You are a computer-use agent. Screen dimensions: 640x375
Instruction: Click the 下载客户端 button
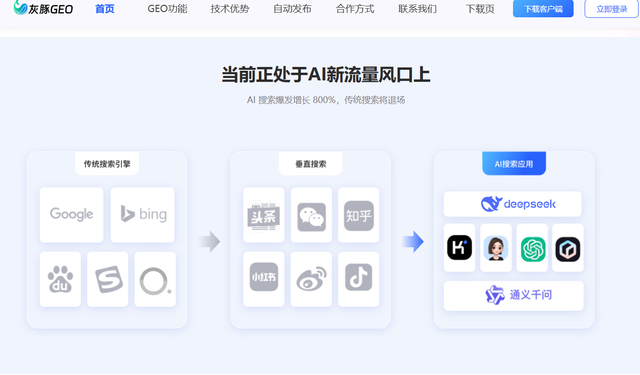tap(543, 9)
